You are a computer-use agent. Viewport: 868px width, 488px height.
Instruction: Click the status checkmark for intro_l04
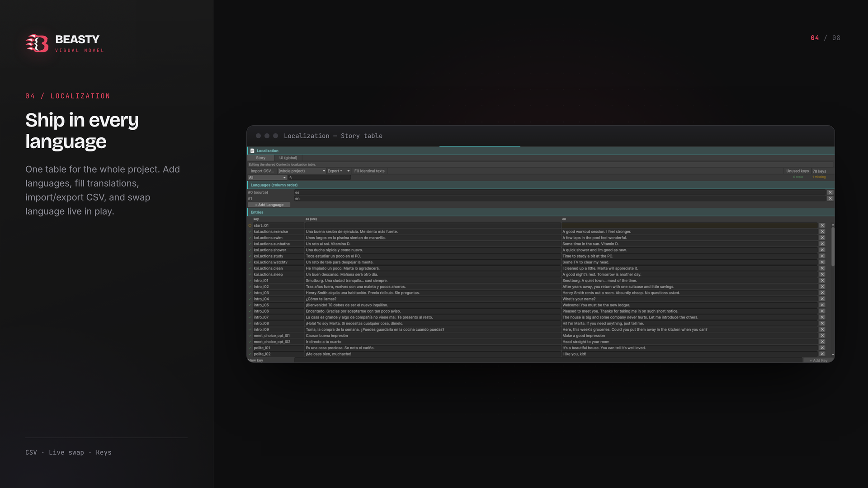250,299
